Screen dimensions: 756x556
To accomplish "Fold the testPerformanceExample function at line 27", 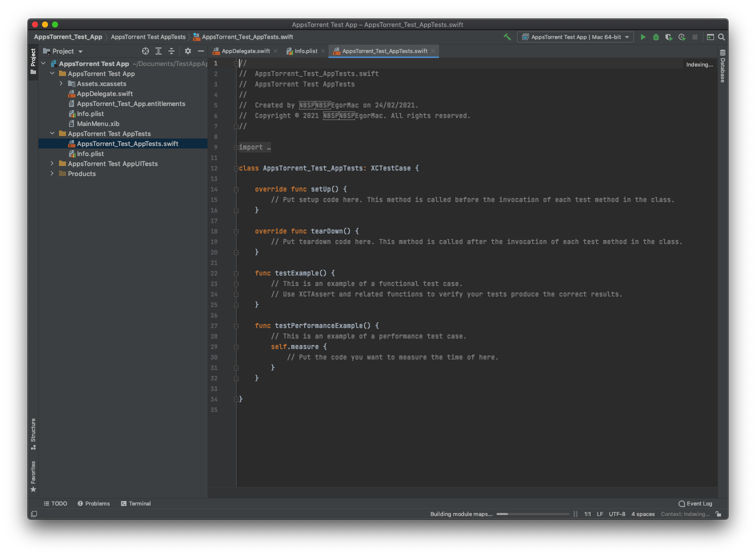I will 236,326.
